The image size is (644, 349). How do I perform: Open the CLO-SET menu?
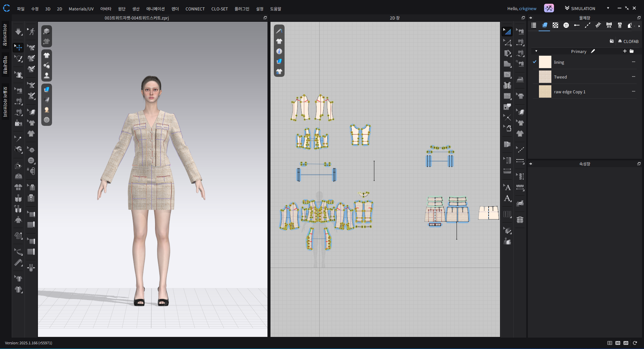[219, 9]
